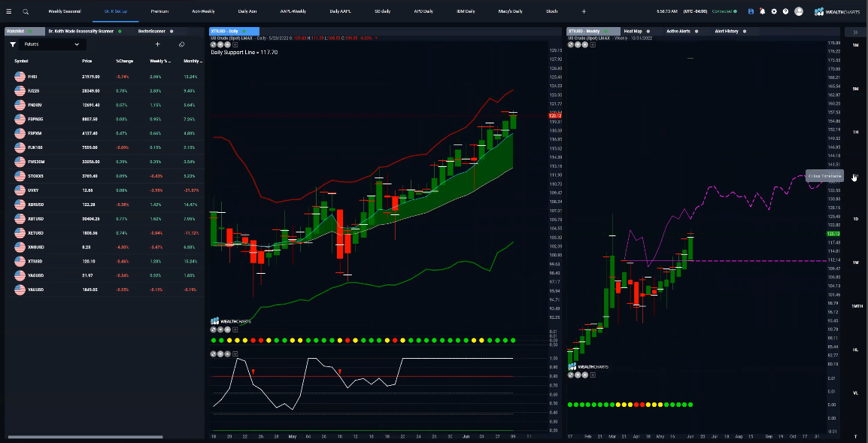Screen dimensions: 868x443
Task: Sort watchlist by the Symbol column
Action: (x=21, y=61)
